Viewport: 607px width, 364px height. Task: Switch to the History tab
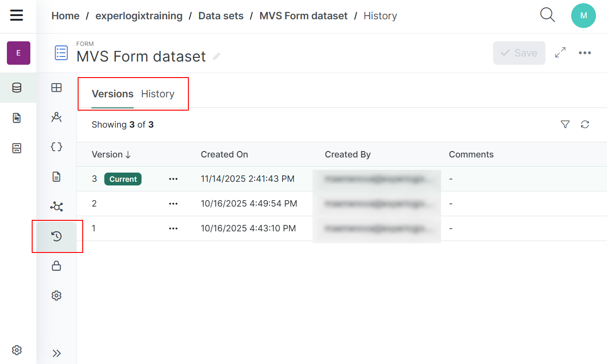158,94
